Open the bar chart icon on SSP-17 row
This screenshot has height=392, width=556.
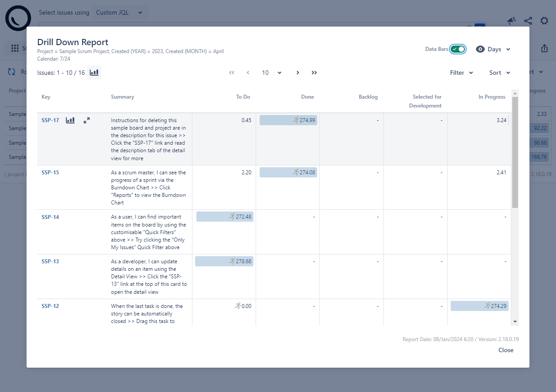pyautogui.click(x=70, y=120)
